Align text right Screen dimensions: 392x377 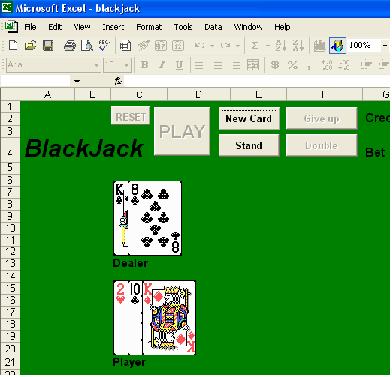click(236, 65)
